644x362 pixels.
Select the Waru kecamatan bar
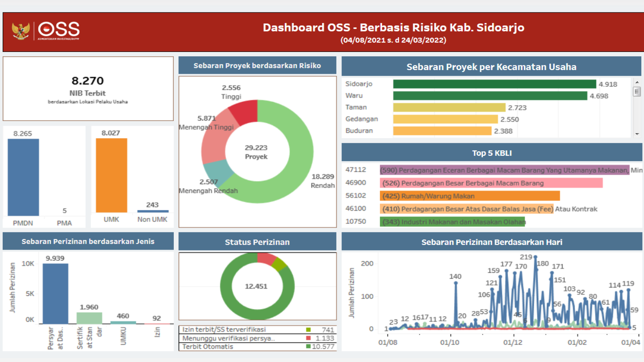490,96
